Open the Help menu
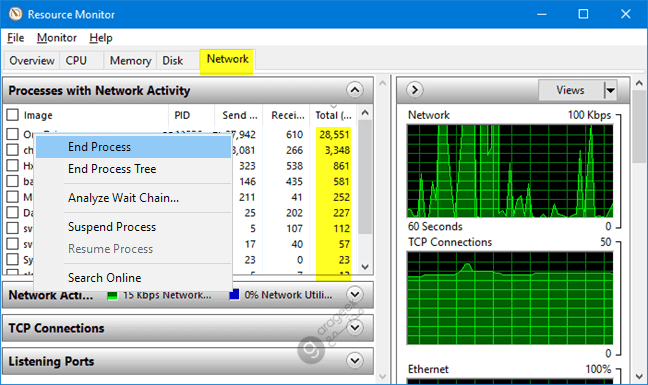This screenshot has width=648, height=385. pos(101,38)
